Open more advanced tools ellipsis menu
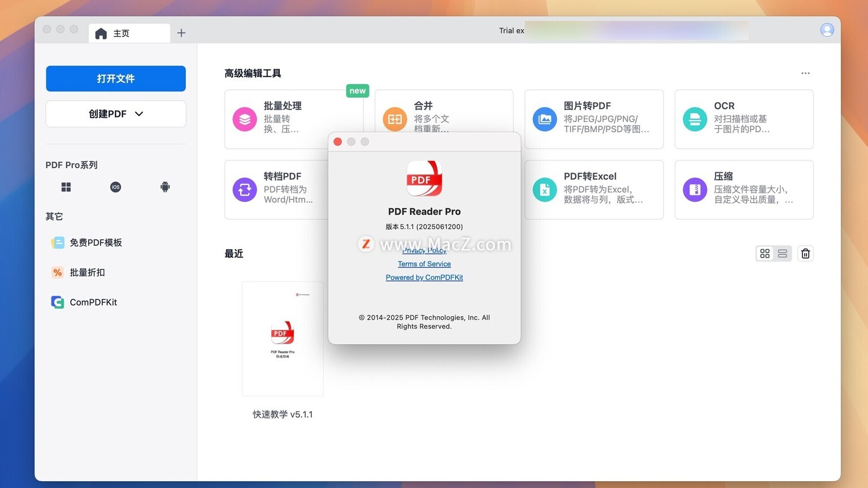This screenshot has width=868, height=488. [x=805, y=73]
